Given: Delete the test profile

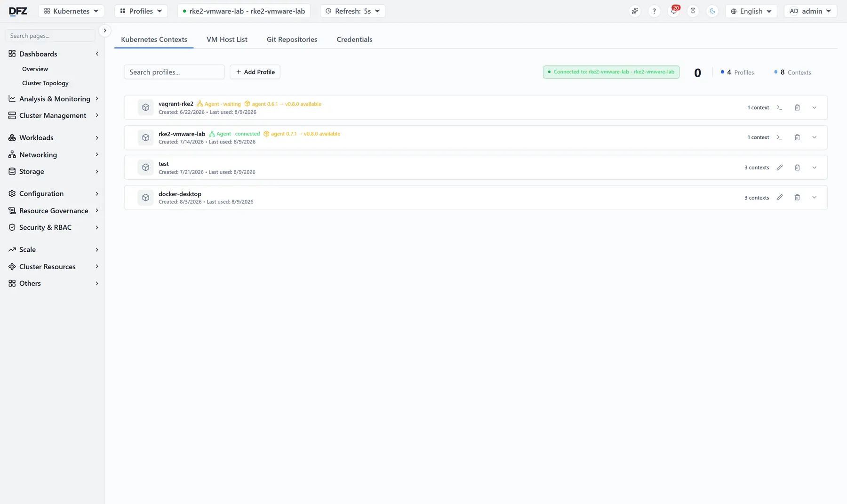Looking at the screenshot, I should click(x=797, y=168).
